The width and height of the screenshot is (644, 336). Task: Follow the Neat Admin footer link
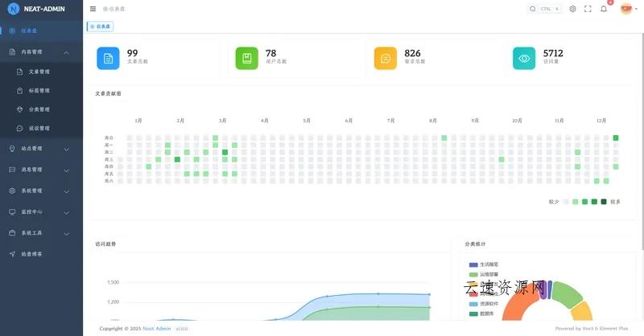tap(157, 329)
